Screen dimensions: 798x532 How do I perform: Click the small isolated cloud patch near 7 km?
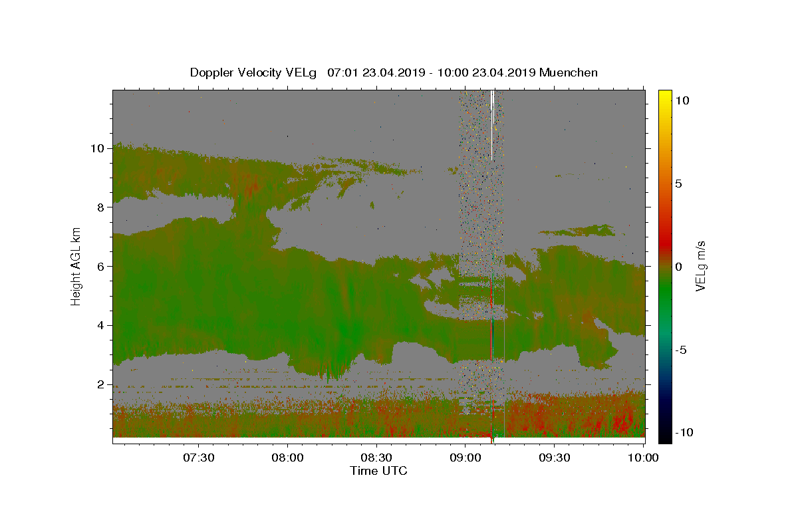pos(579,231)
